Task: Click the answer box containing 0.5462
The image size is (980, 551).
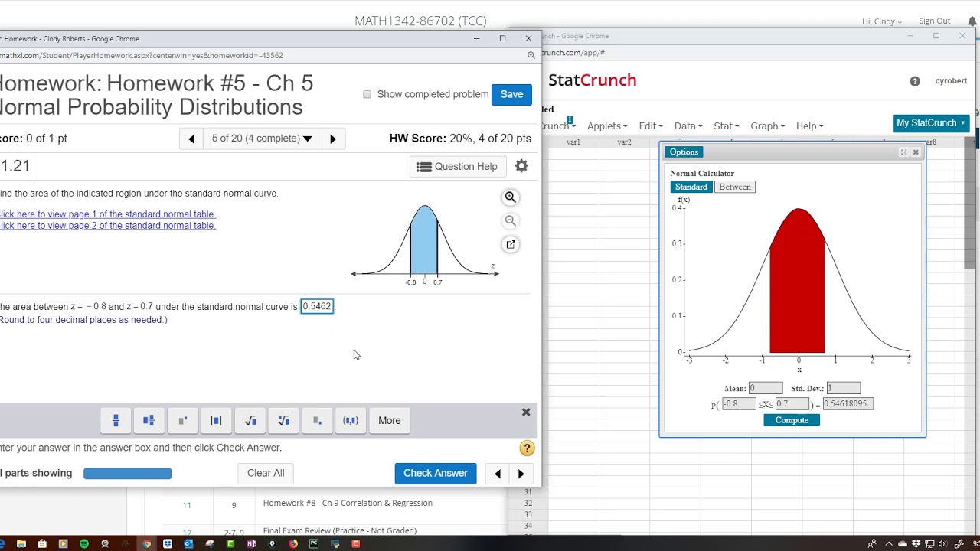Action: (x=317, y=306)
